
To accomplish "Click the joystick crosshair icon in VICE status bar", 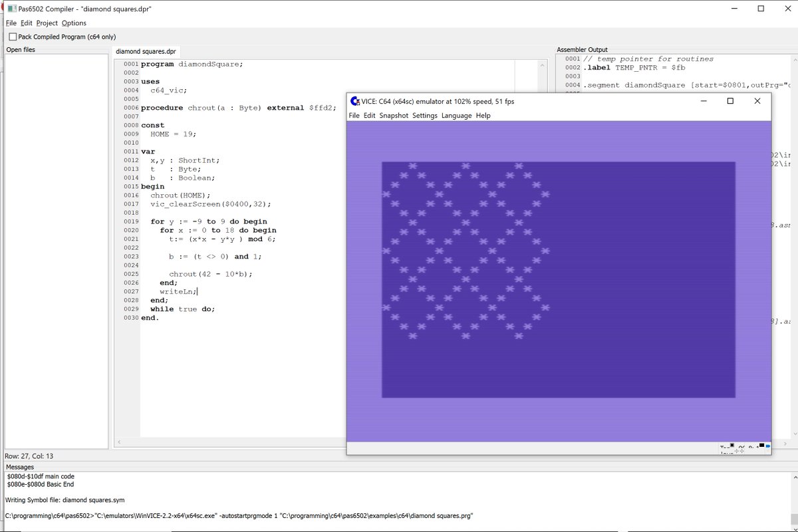I will click(740, 451).
